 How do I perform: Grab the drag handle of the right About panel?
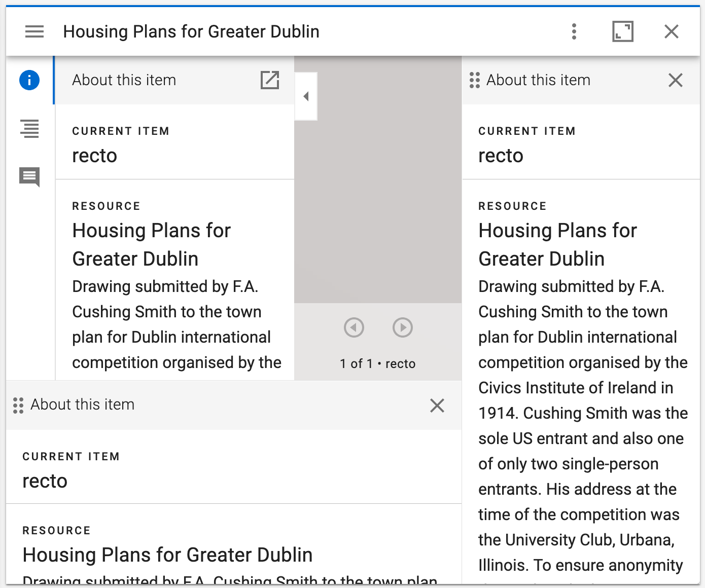point(474,80)
